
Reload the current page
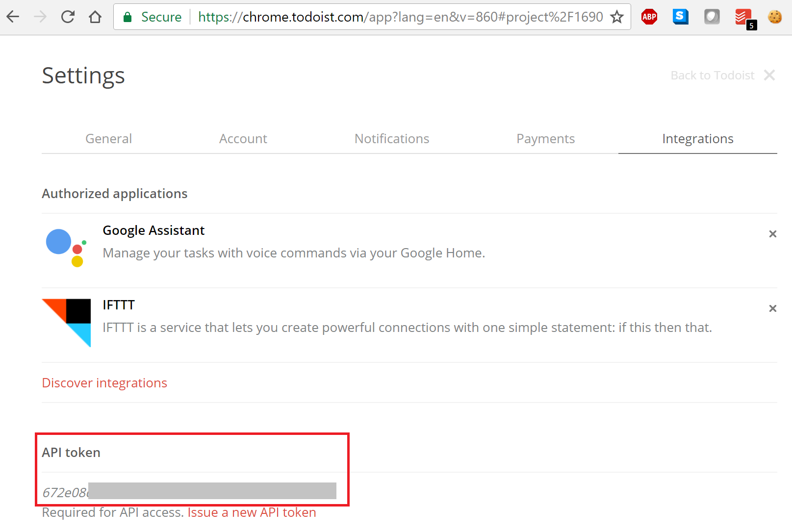68,16
